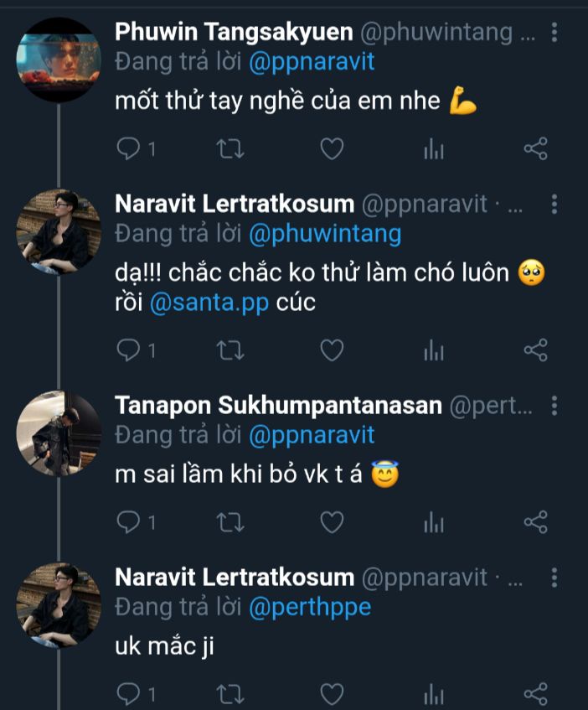Retweet Naravit's tweet mentioning @santa.pp
The width and height of the screenshot is (588, 710).
pyautogui.click(x=230, y=350)
